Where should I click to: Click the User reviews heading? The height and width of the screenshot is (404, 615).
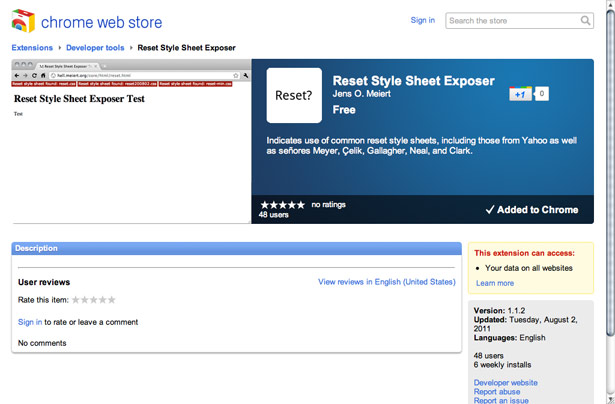click(44, 282)
